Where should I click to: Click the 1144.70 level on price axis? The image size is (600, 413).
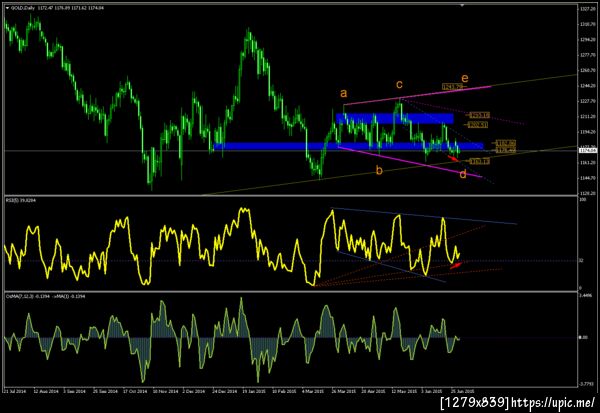click(587, 178)
